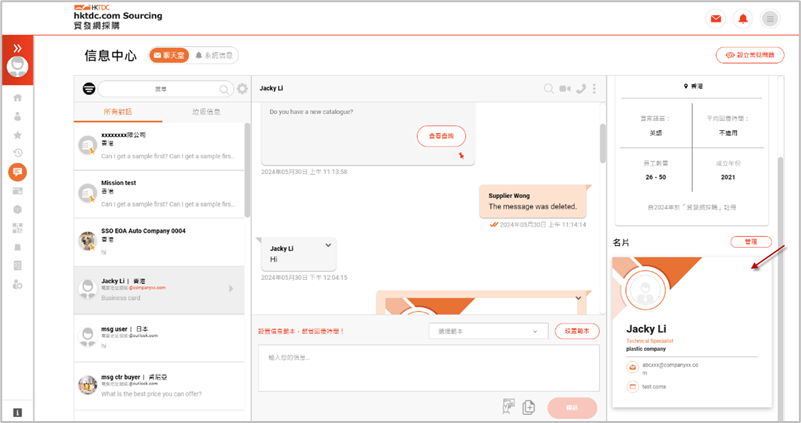Screen dimensions: 801x423
Task: Open the SSO EOA Auto Company 0004 conversation
Action: click(x=159, y=242)
